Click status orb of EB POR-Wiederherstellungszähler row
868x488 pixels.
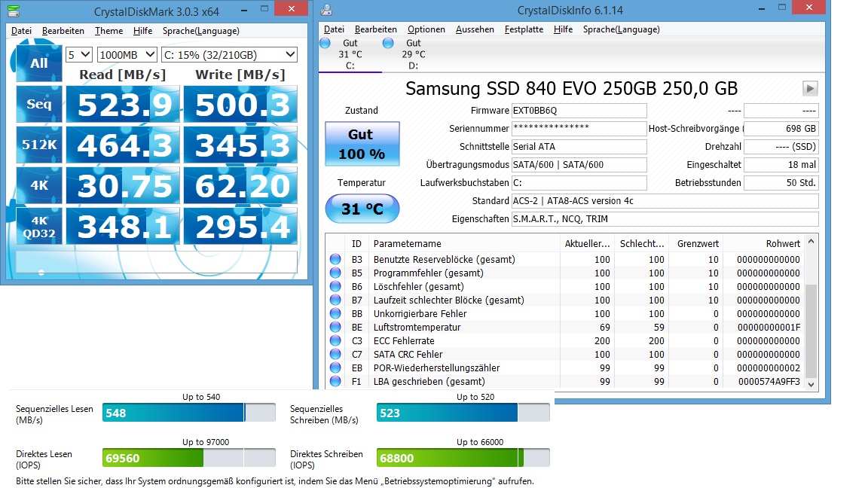pyautogui.click(x=335, y=368)
